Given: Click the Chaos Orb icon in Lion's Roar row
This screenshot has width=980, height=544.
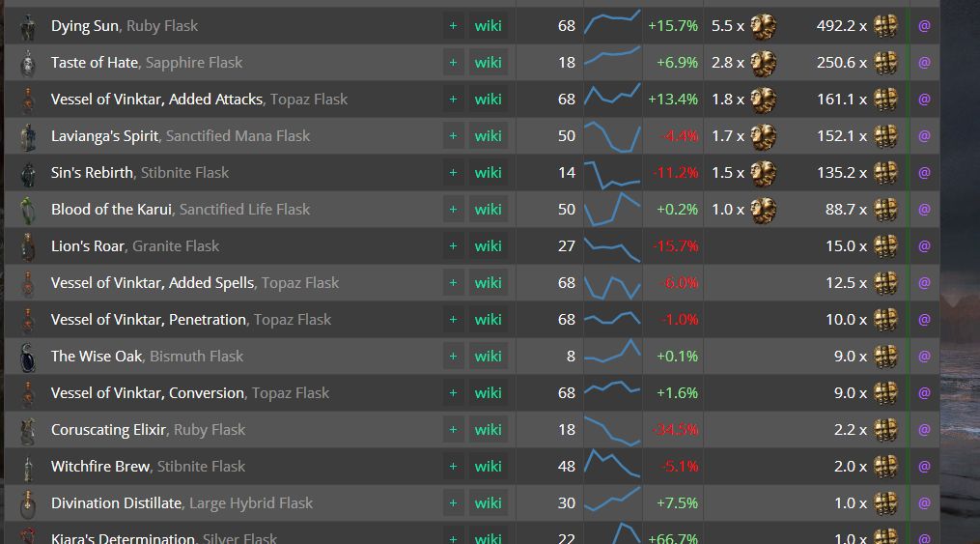Looking at the screenshot, I should pyautogui.click(x=885, y=246).
